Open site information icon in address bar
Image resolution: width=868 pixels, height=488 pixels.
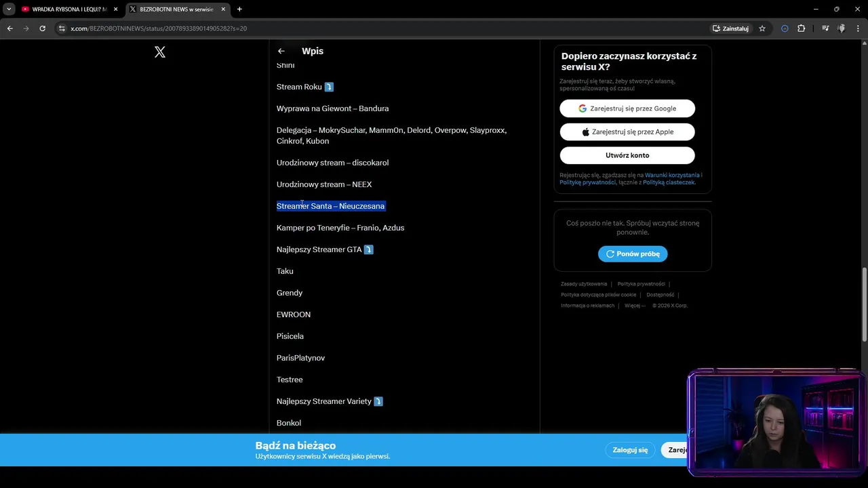click(x=62, y=28)
